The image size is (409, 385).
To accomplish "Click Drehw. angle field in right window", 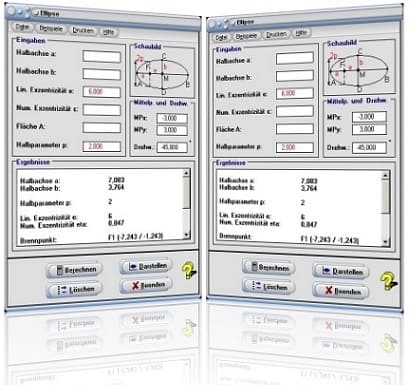I will [x=369, y=147].
